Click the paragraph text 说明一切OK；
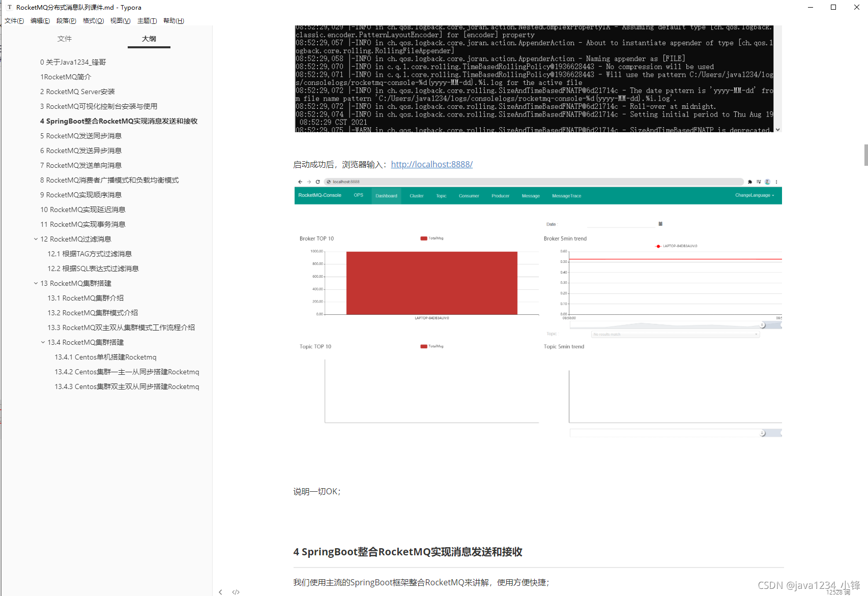The width and height of the screenshot is (868, 596). tap(317, 492)
